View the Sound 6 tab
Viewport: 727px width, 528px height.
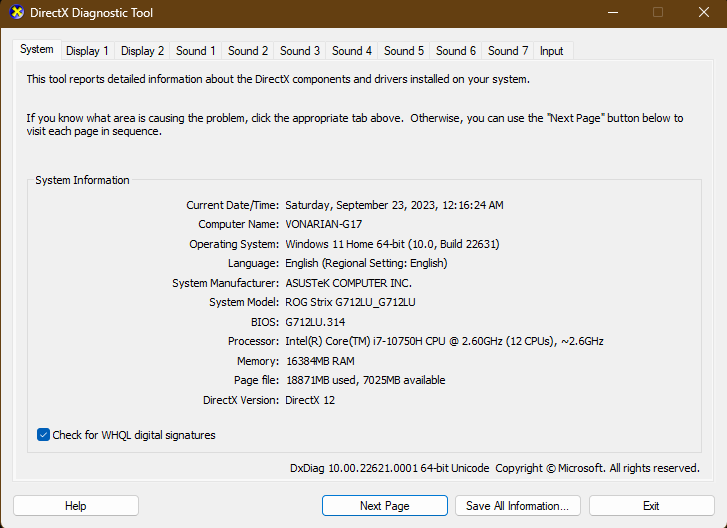455,51
